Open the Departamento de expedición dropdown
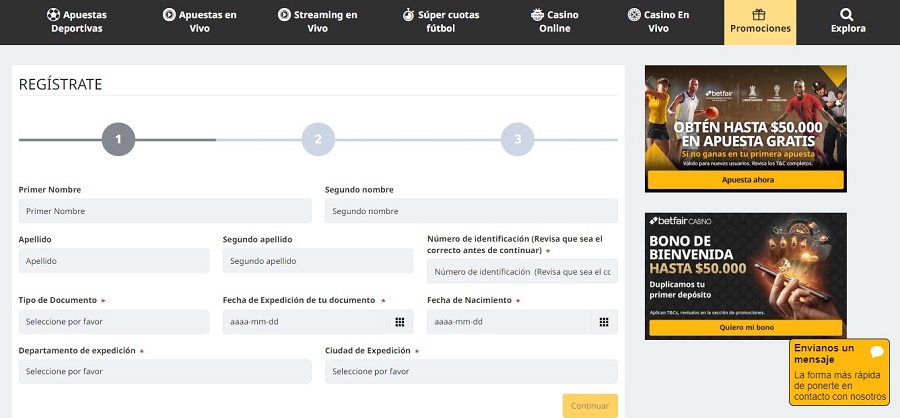 165,371
